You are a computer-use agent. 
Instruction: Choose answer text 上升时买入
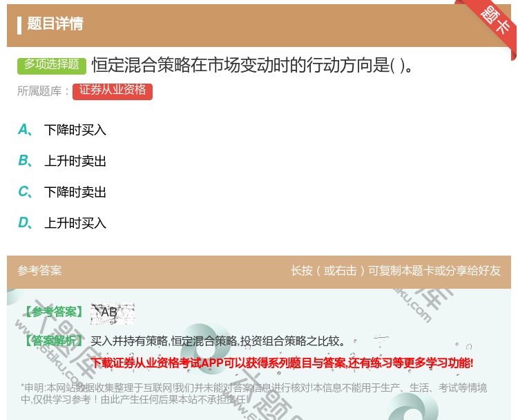point(75,223)
